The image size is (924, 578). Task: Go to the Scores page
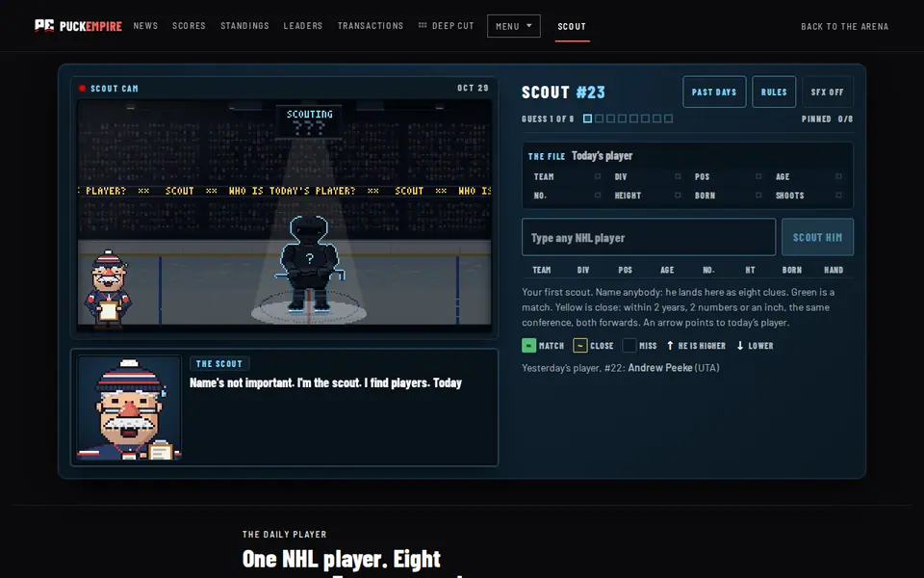click(x=189, y=26)
